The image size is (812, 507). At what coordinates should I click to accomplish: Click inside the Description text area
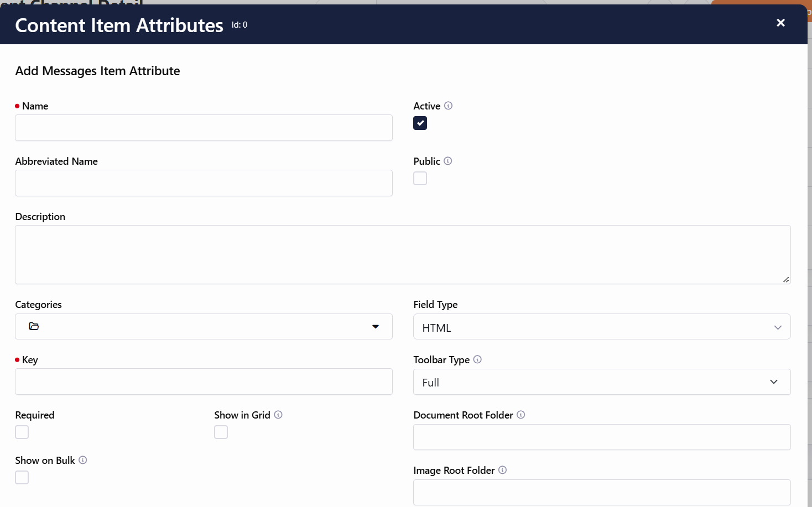click(403, 255)
